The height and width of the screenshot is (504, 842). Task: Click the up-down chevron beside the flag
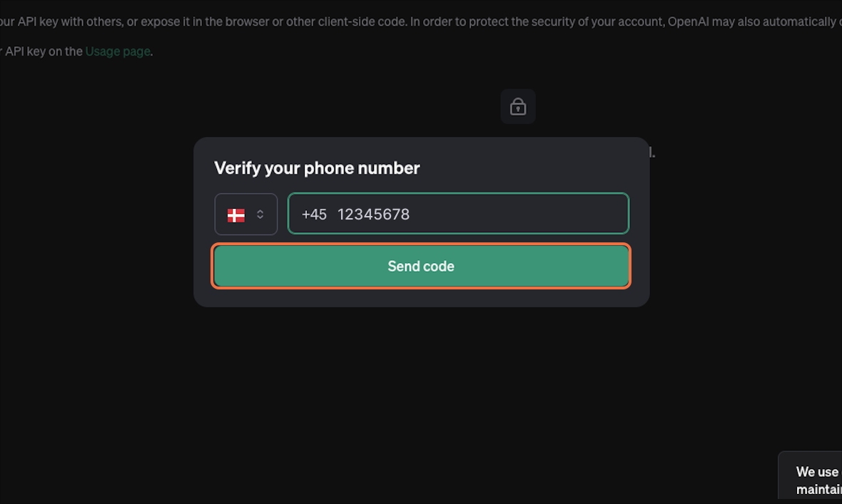(x=260, y=215)
